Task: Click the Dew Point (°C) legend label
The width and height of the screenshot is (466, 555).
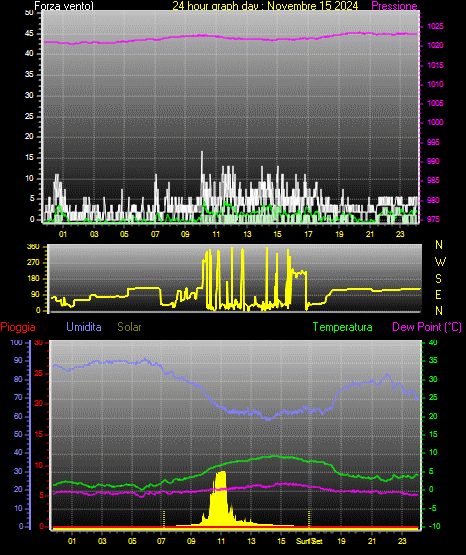Action: point(427,327)
